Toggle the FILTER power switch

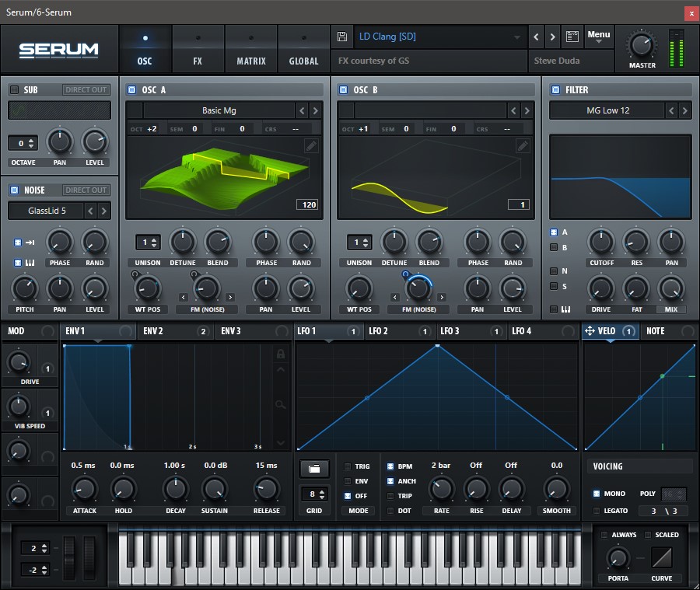click(555, 89)
